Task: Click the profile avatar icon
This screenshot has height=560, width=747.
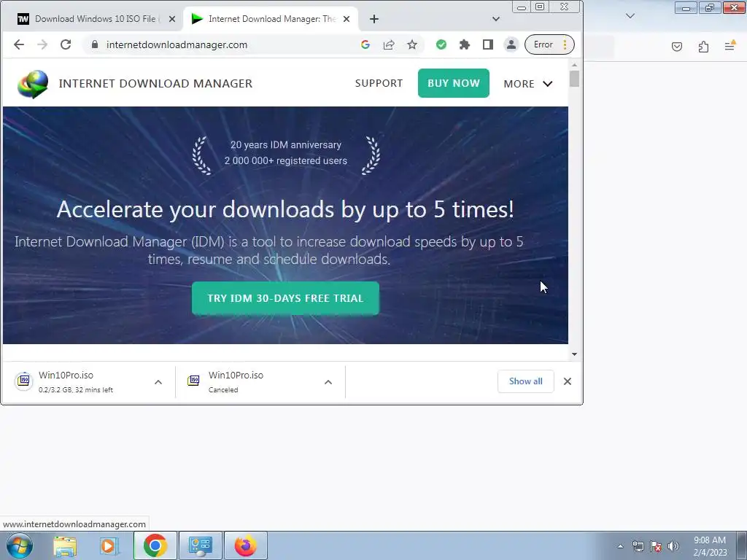Action: tap(511, 44)
